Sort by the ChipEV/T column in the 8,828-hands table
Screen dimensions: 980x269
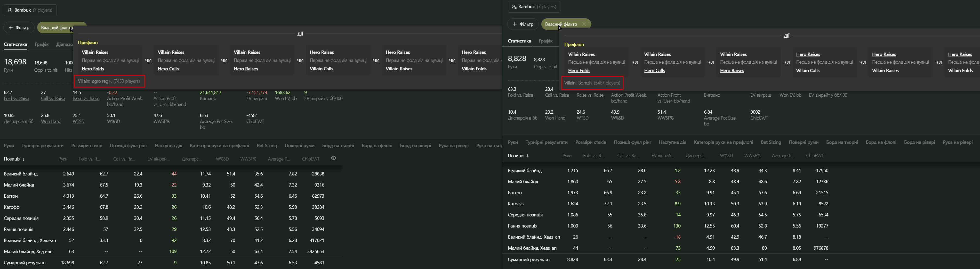[815, 156]
